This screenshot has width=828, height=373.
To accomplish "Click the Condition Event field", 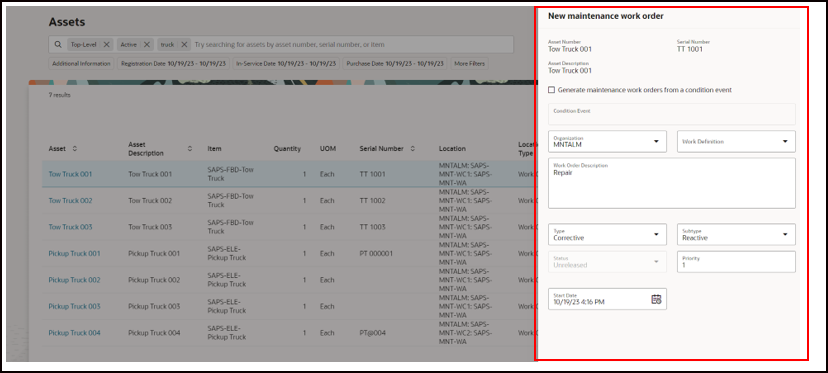I will click(672, 114).
